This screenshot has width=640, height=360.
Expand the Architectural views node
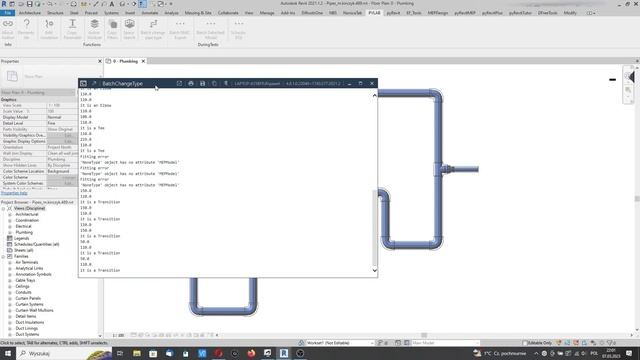10,214
